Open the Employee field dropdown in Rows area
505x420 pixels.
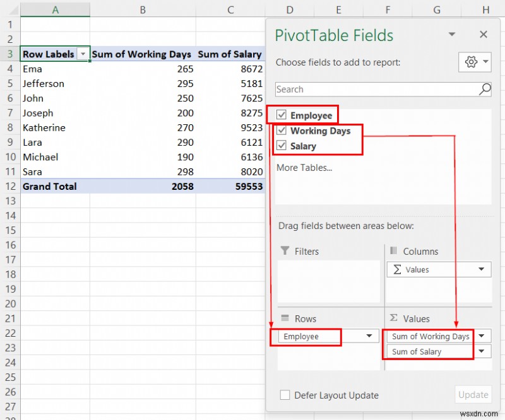(369, 337)
